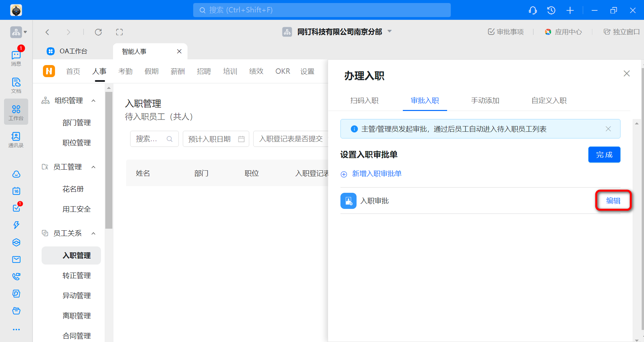Dismiss the blue info banner
The image size is (644, 342).
click(x=608, y=129)
